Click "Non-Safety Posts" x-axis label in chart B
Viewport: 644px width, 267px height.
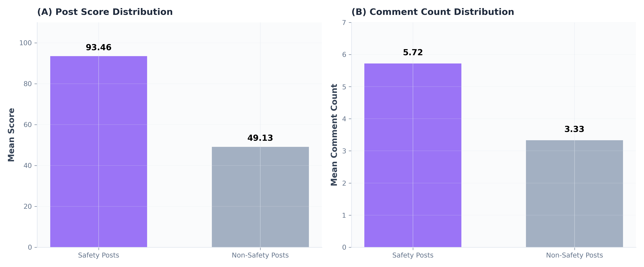574,255
